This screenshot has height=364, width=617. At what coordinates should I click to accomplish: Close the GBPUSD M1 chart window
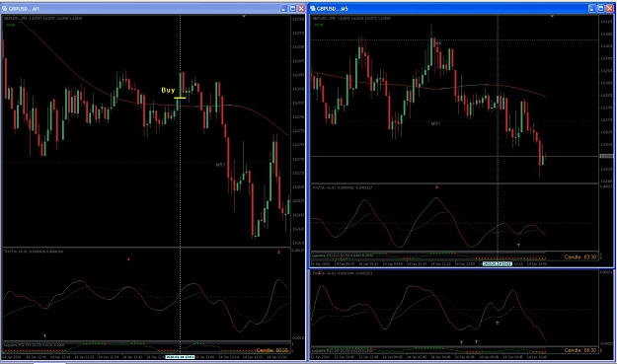pos(301,9)
